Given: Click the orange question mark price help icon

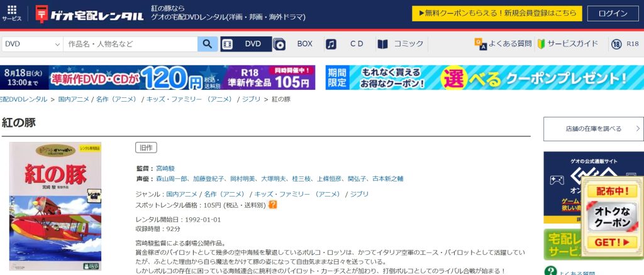Looking at the screenshot, I should coord(272,205).
